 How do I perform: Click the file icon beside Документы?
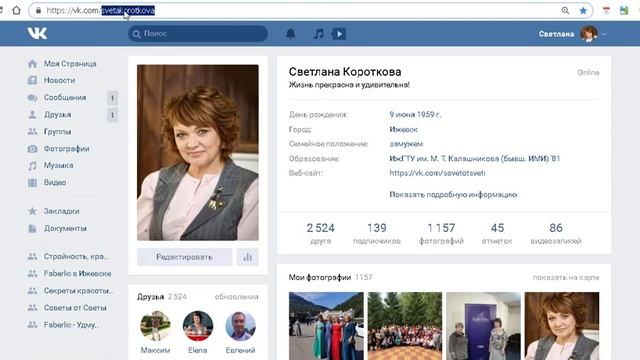click(32, 228)
